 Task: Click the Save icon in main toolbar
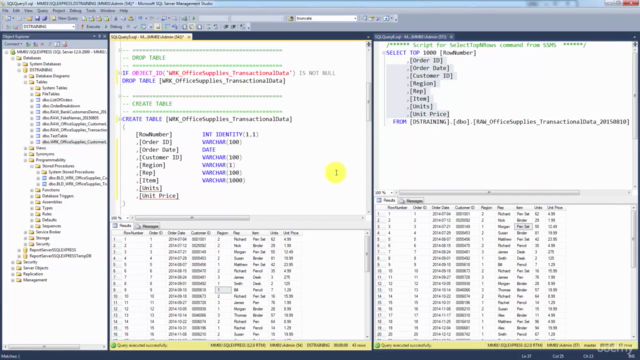(38, 18)
